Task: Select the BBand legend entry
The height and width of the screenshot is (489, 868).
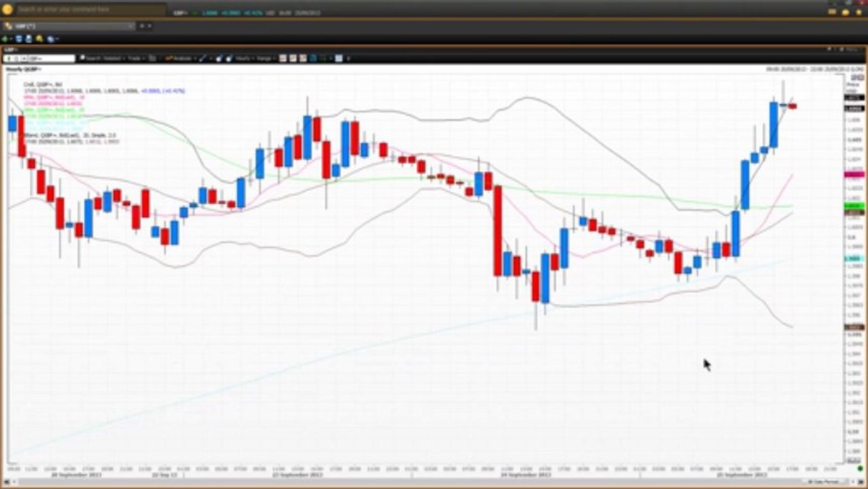Action: pos(70,135)
